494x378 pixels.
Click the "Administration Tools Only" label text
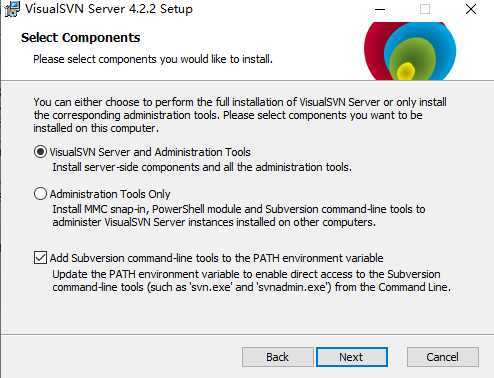110,194
